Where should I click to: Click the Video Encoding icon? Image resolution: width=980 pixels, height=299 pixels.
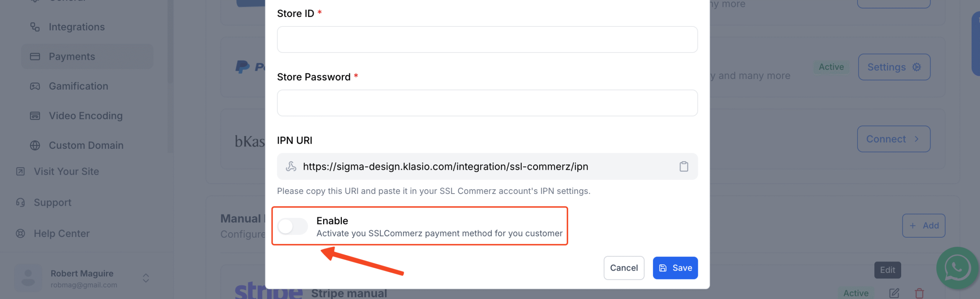pos(35,116)
